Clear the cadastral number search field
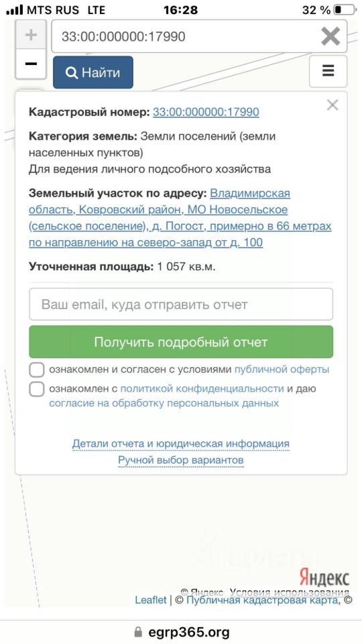This screenshot has height=644, width=362. (330, 37)
